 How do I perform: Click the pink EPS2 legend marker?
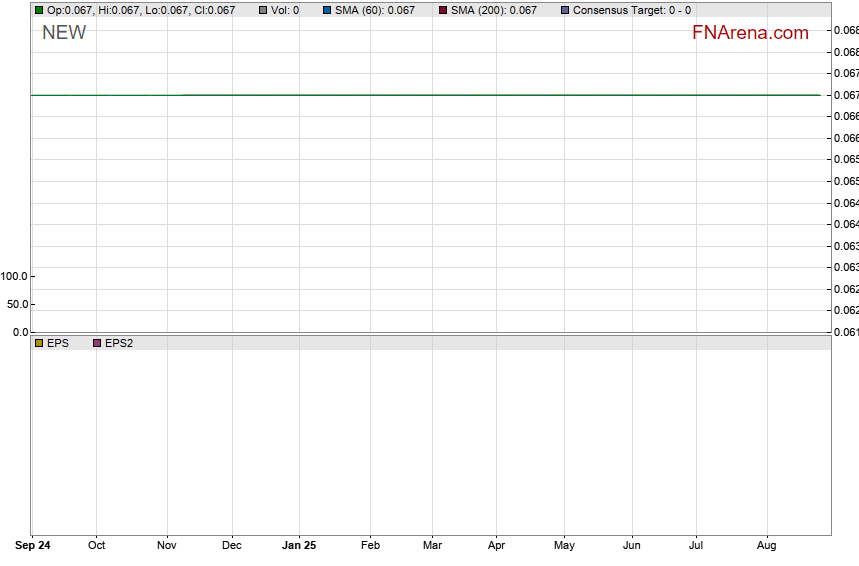pos(97,343)
